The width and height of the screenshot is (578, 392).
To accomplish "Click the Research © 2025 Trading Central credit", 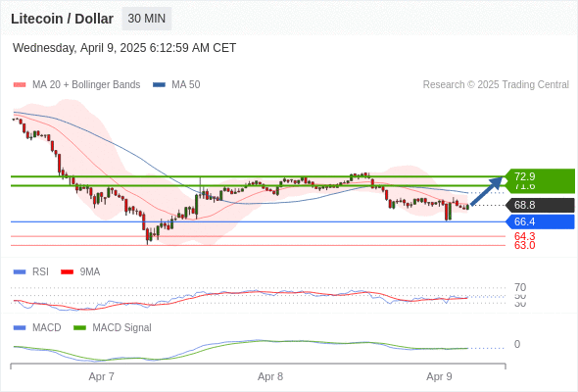I will pos(496,85).
